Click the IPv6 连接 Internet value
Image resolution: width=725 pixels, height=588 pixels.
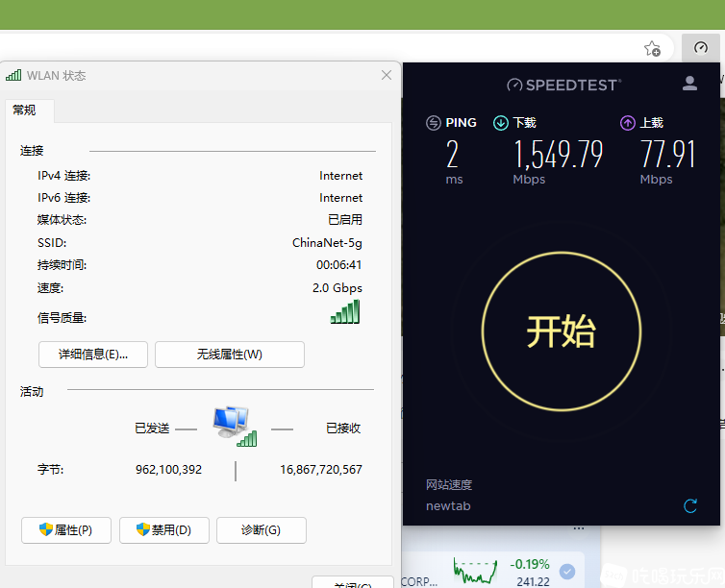pos(340,198)
